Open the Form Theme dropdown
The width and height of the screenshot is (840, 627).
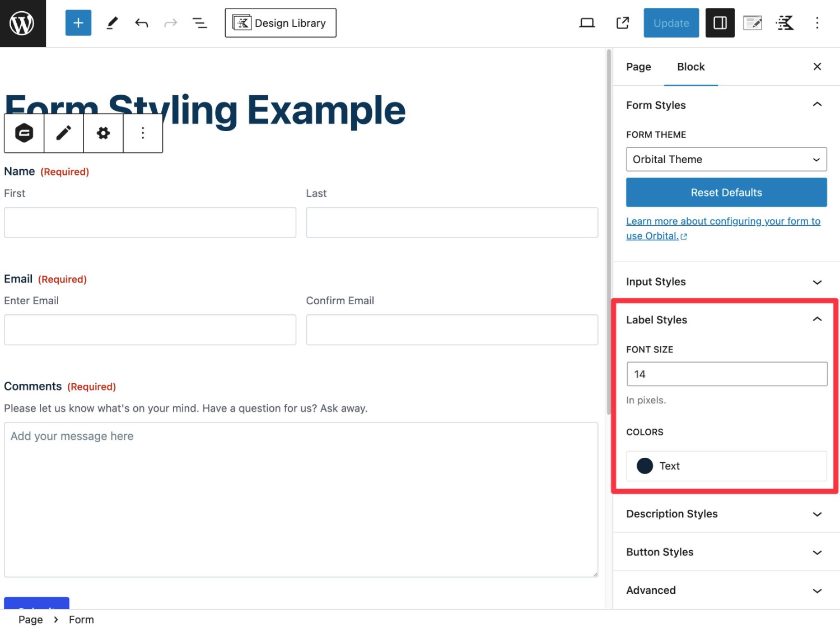point(726,160)
